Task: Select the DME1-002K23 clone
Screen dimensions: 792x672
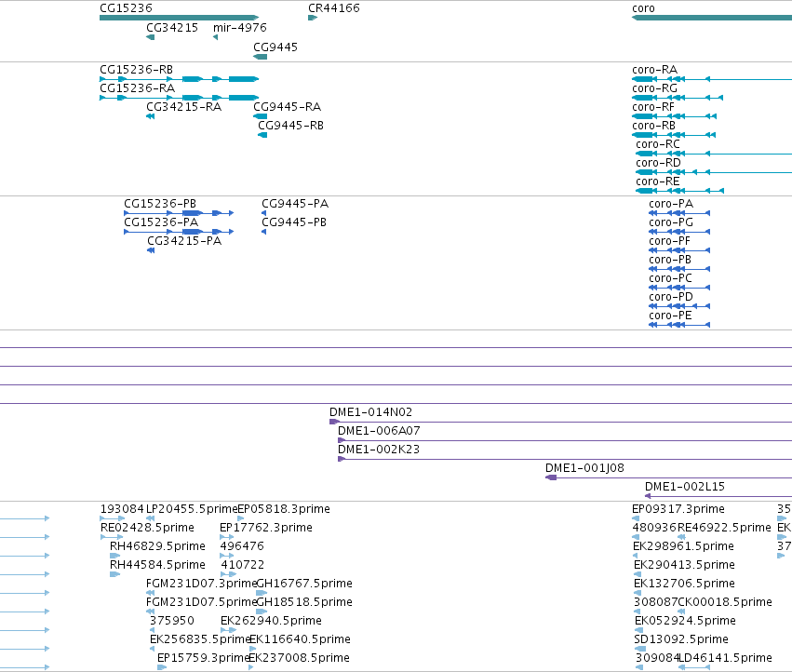Action: tap(565, 459)
